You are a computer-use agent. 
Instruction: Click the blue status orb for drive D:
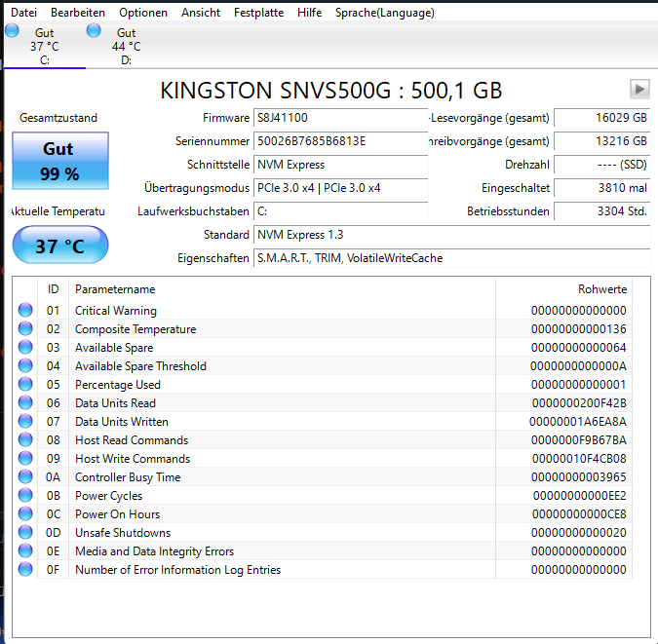pyautogui.click(x=94, y=30)
